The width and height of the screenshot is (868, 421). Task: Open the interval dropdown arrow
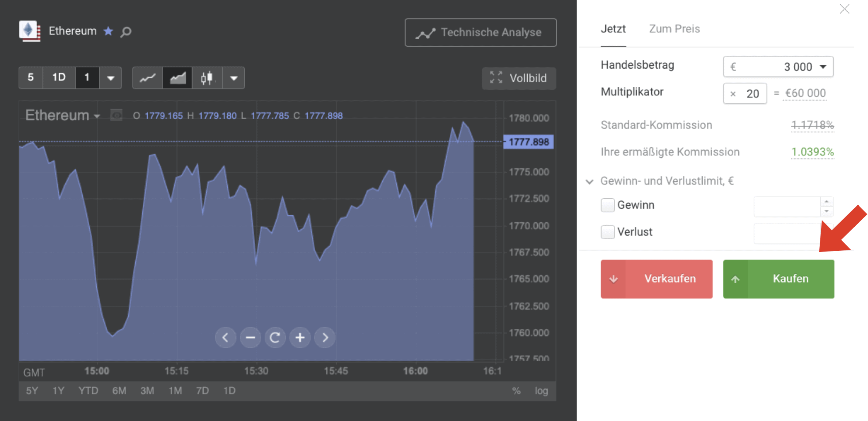tap(110, 78)
